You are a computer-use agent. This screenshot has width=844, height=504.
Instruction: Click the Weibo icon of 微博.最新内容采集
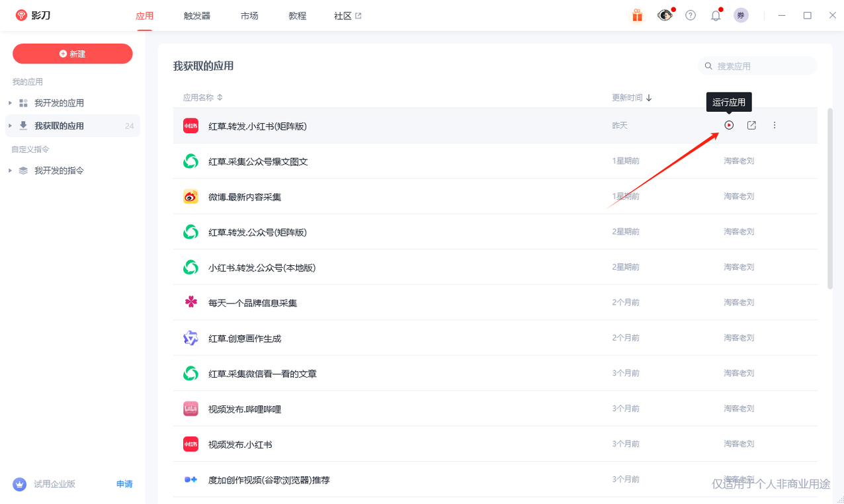(190, 196)
